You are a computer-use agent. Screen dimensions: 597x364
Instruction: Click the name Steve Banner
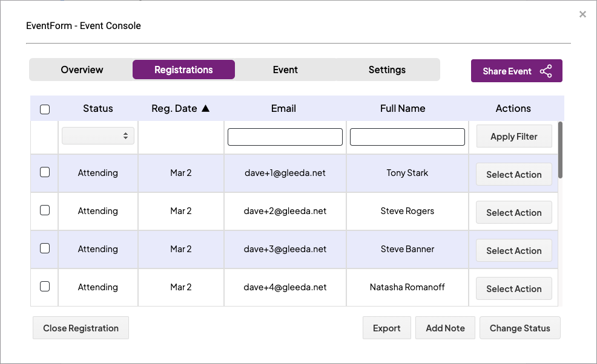407,249
